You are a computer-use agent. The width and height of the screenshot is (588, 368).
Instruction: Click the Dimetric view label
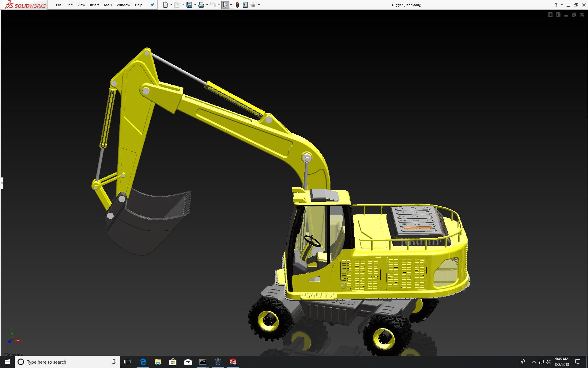[14, 354]
